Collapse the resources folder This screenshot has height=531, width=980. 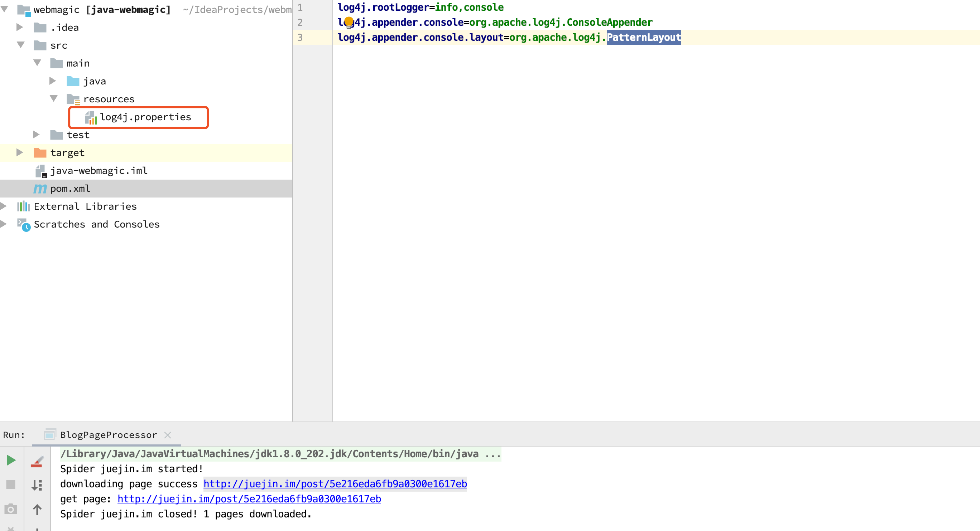tap(54, 99)
